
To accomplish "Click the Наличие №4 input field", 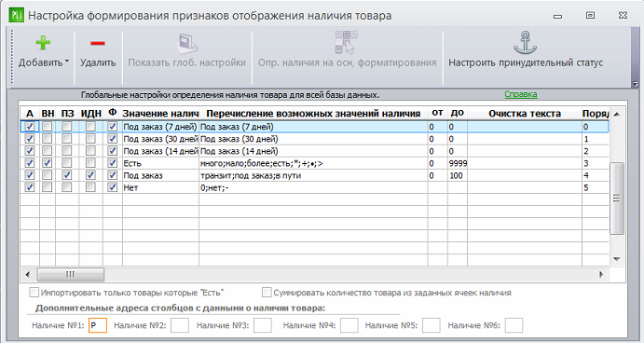I will tap(349, 325).
